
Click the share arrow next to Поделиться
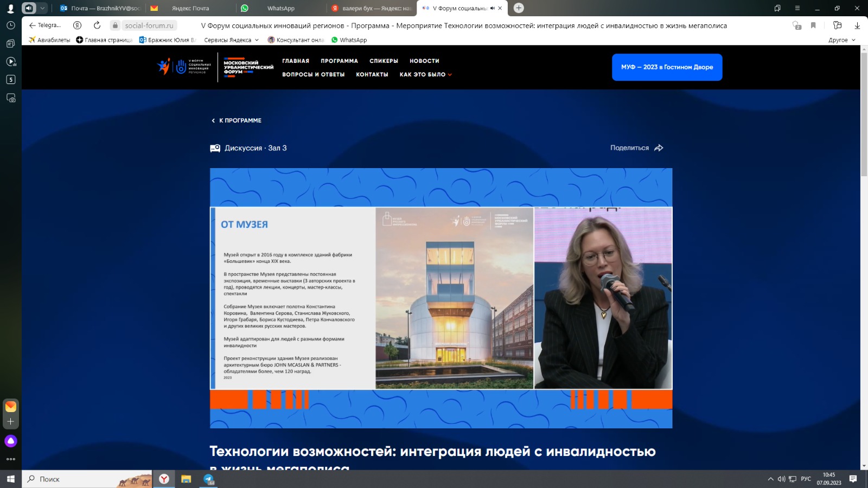pyautogui.click(x=659, y=148)
